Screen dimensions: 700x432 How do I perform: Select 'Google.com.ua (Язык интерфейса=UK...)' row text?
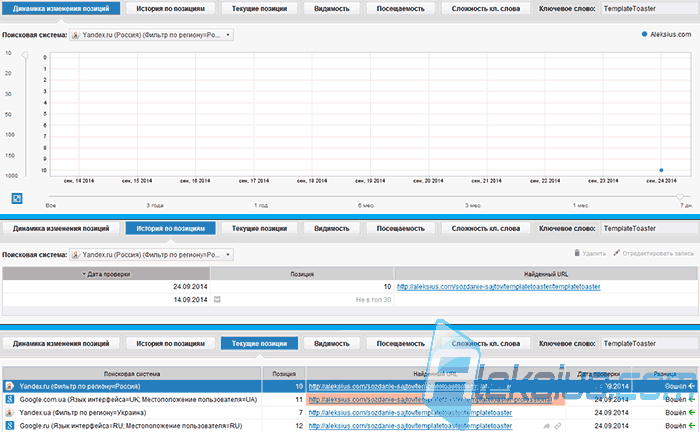(138, 399)
